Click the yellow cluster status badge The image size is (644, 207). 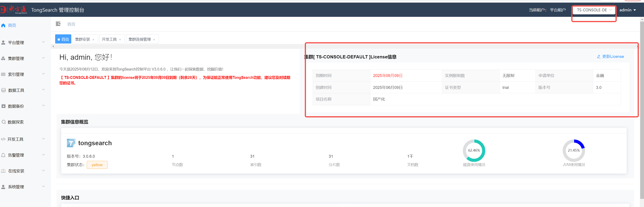(x=97, y=165)
